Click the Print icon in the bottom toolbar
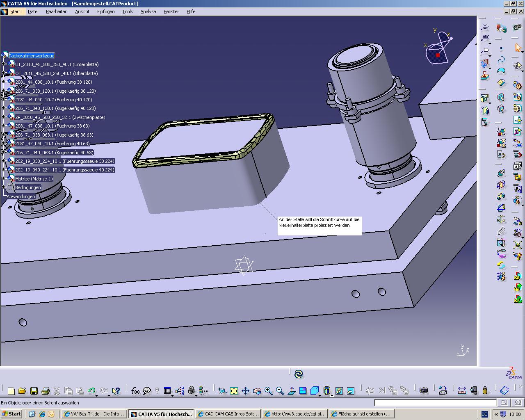Image resolution: width=525 pixels, height=420 pixels. point(46,391)
